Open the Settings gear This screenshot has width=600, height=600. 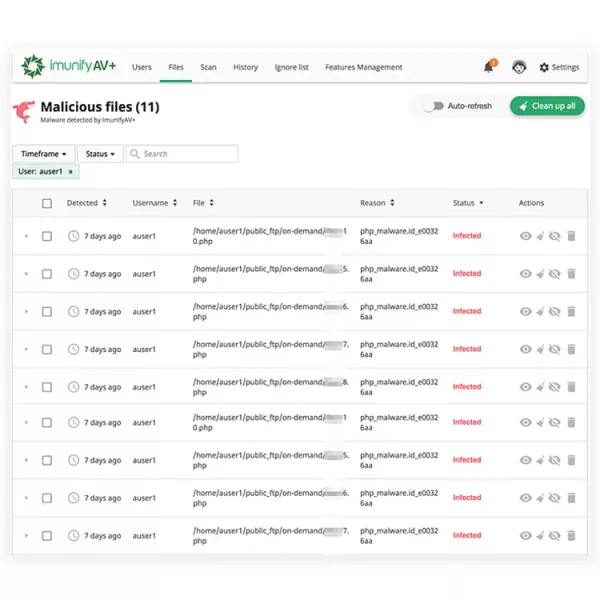pos(544,67)
